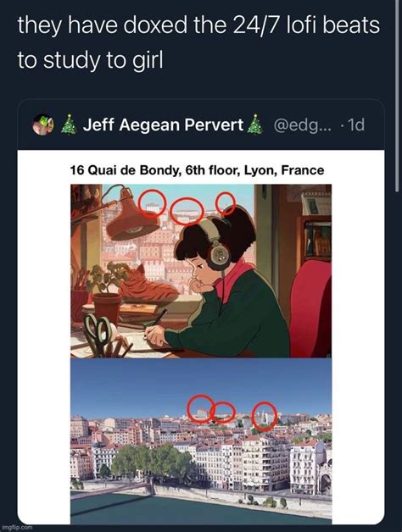Image resolution: width=402 pixels, height=532 pixels.
Task: Click the main tweet text about lofi beats
Action: [198, 42]
